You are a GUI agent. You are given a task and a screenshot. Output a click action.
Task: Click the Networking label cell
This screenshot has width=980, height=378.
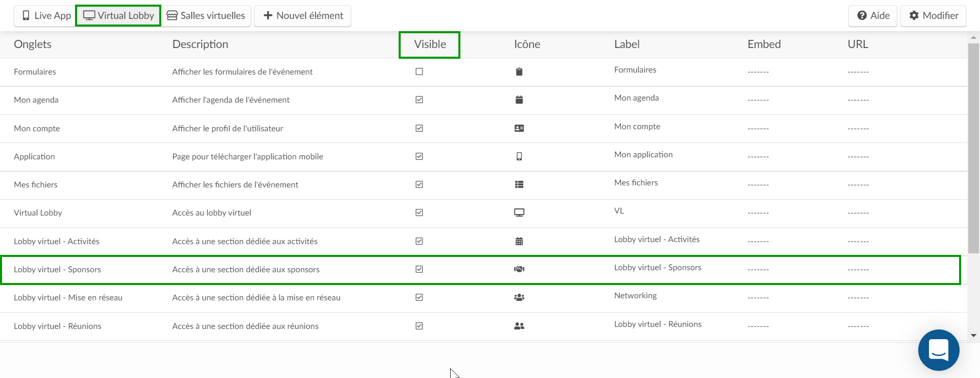tap(635, 296)
